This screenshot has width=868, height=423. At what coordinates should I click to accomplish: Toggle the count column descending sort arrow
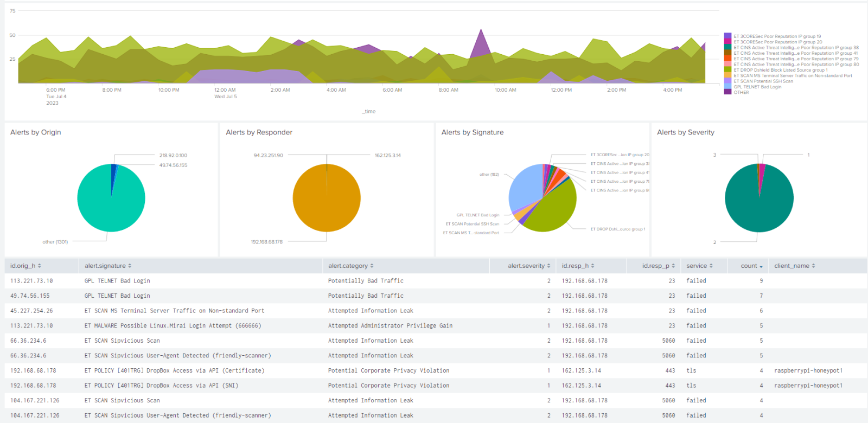761,266
